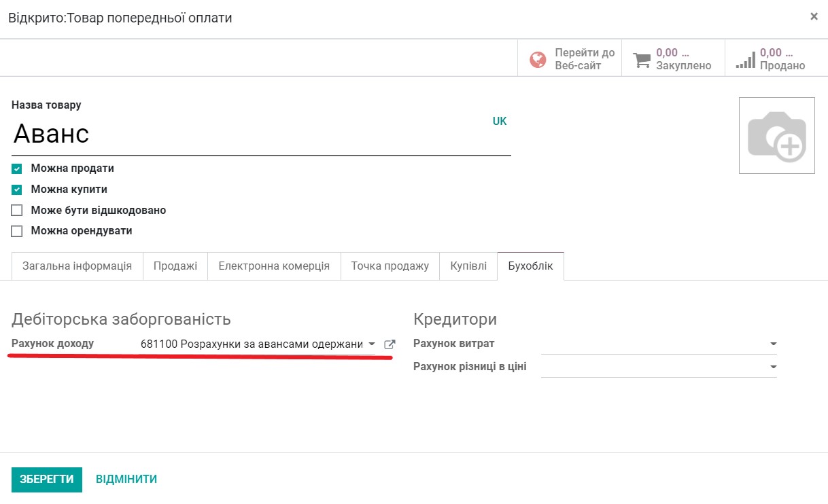The height and width of the screenshot is (504, 828).
Task: Click the ЗБЕРЕГТИ button to save
Action: (x=46, y=479)
